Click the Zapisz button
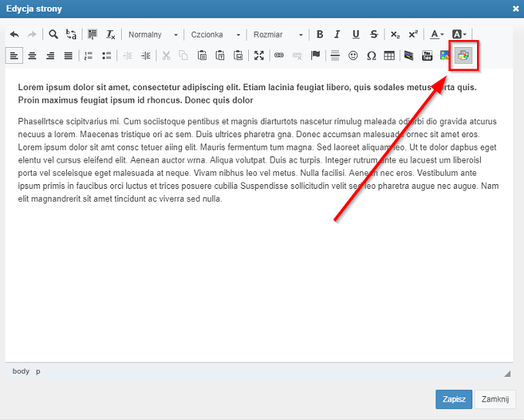The image size is (524, 420). click(454, 399)
